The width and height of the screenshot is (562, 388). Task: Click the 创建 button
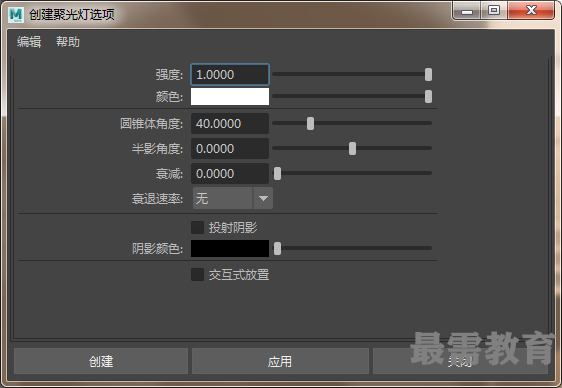101,361
